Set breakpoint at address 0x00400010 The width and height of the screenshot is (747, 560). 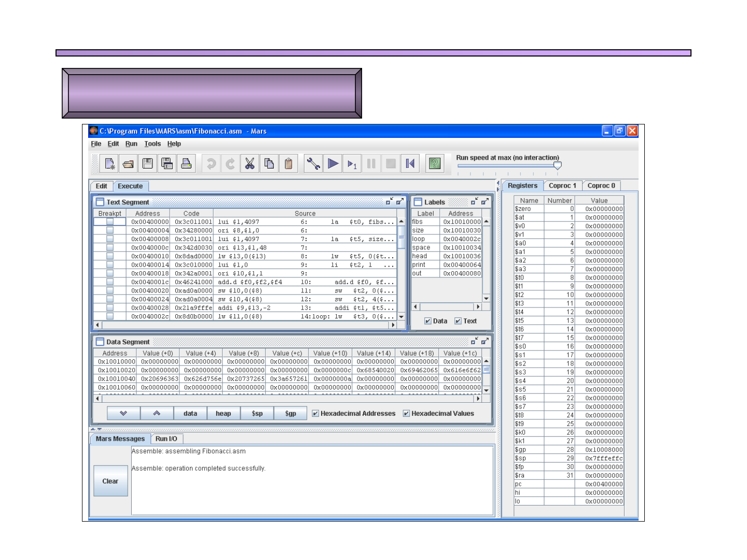[x=110, y=256]
